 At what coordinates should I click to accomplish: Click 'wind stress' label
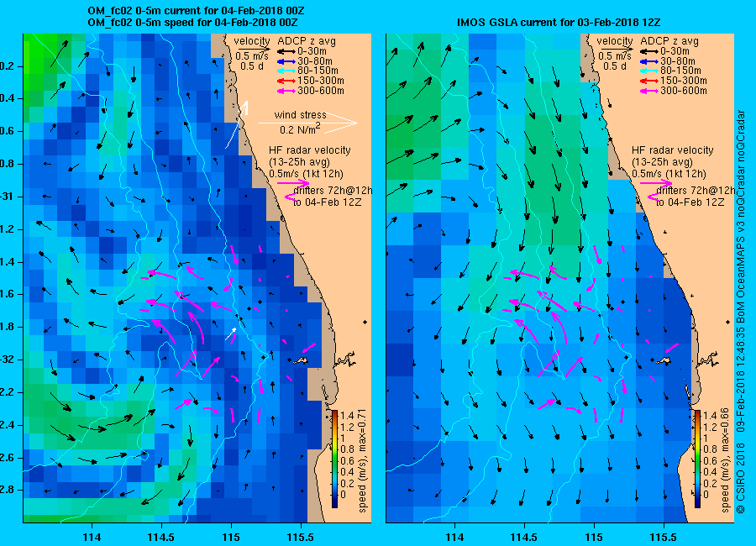coord(300,115)
